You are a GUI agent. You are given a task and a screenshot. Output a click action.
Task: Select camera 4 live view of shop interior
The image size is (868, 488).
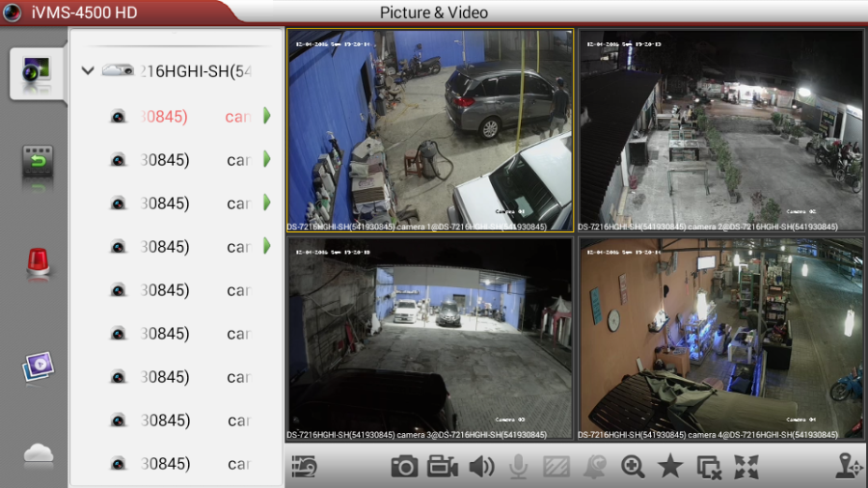coord(720,338)
